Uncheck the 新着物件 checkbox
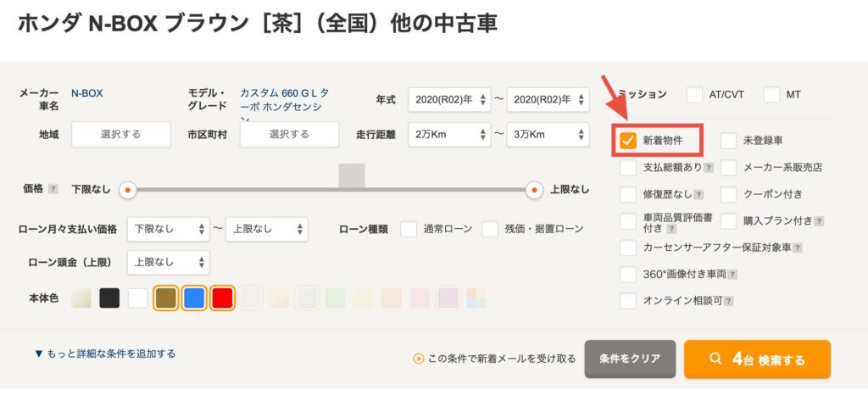Screen dimensions: 868x401 point(628,141)
